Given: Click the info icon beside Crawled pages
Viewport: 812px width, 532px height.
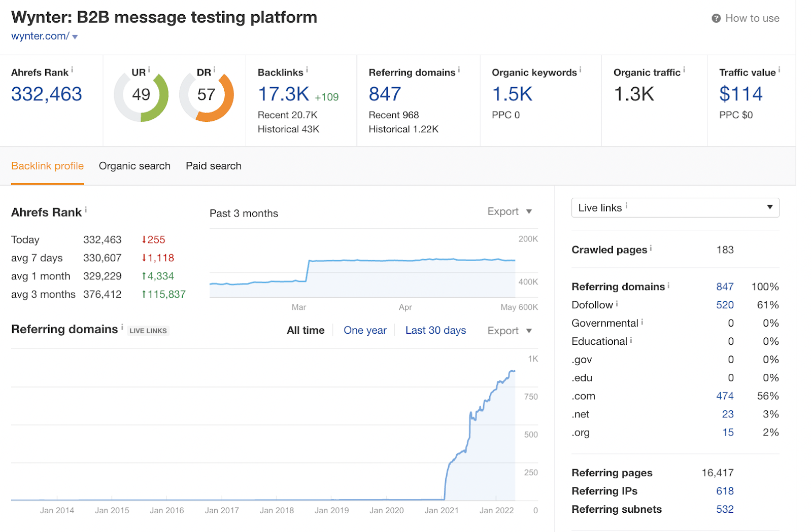Looking at the screenshot, I should [x=651, y=248].
